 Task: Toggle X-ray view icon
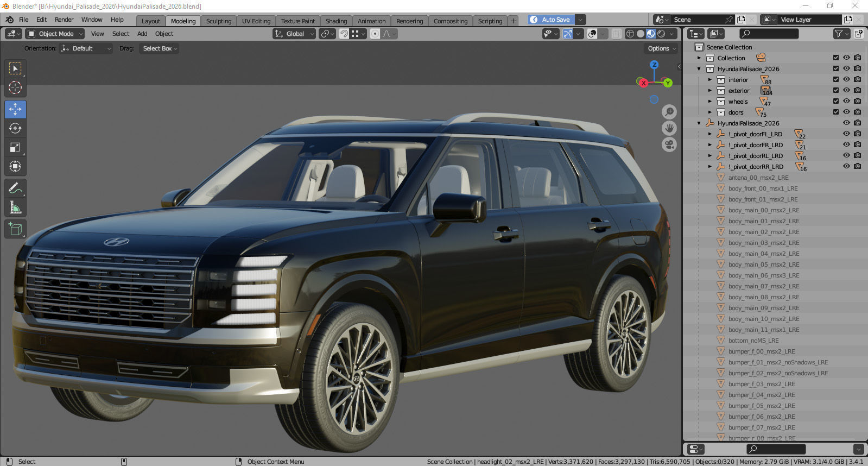click(x=616, y=34)
